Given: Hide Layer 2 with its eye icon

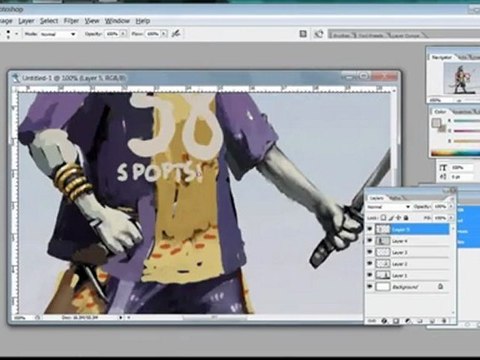Looking at the screenshot, I should coord(369,264).
